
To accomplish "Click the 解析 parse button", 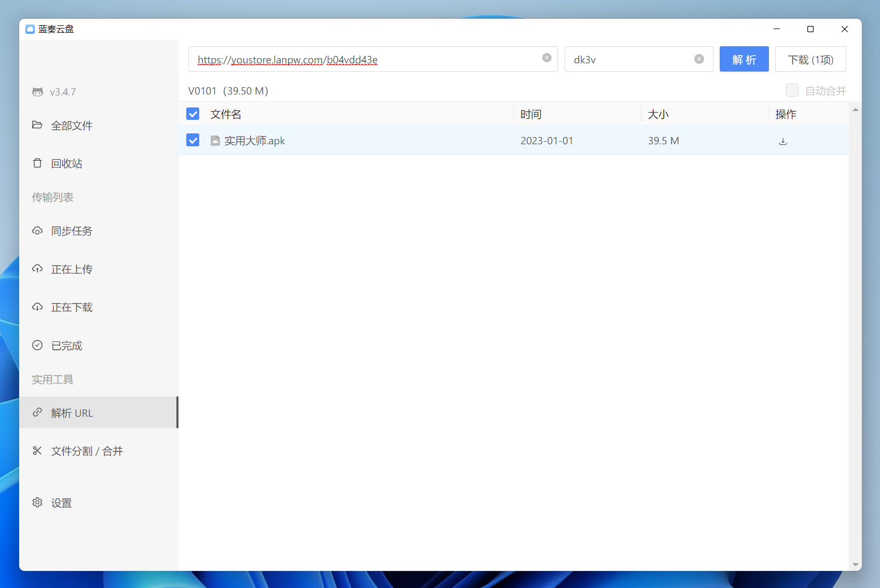I will coord(744,59).
